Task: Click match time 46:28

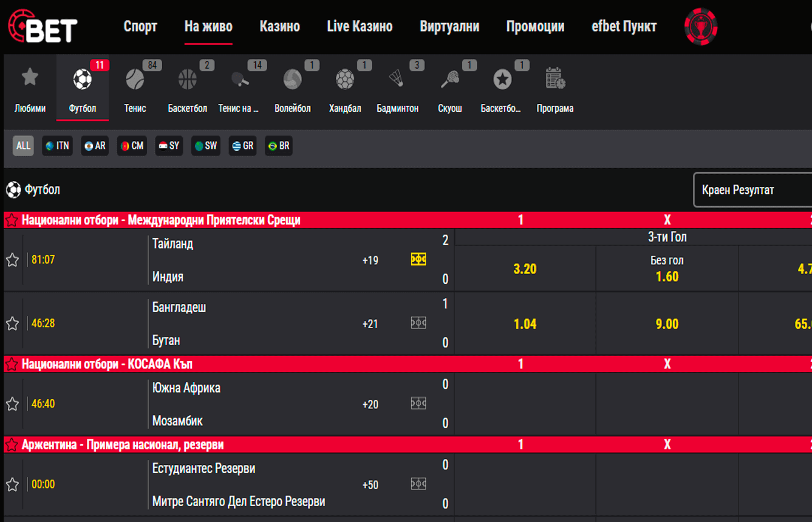Action: [x=43, y=323]
